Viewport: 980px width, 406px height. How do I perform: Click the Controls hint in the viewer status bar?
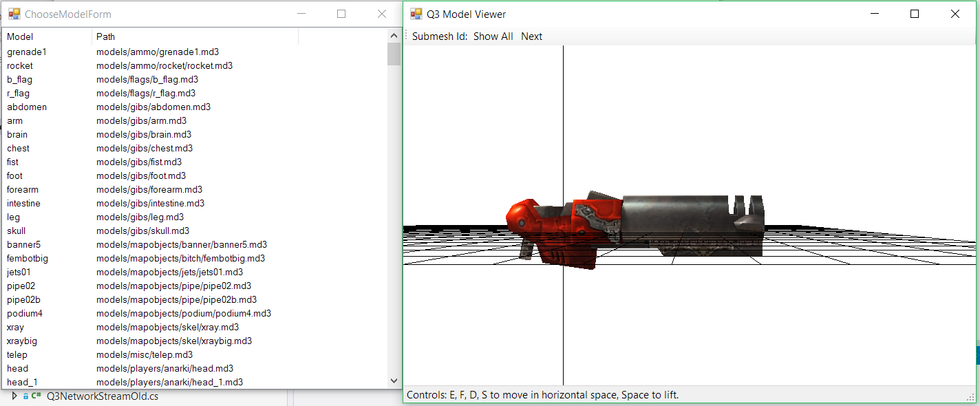click(x=542, y=395)
